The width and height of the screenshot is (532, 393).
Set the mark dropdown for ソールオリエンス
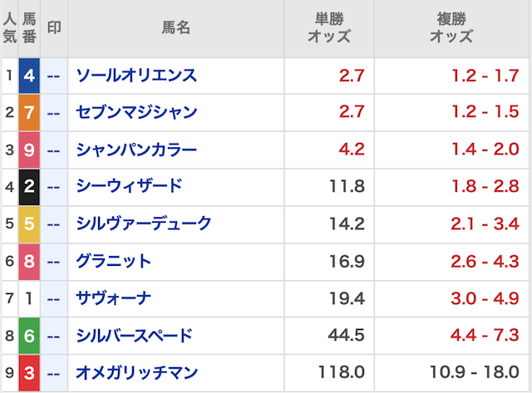coord(54,76)
